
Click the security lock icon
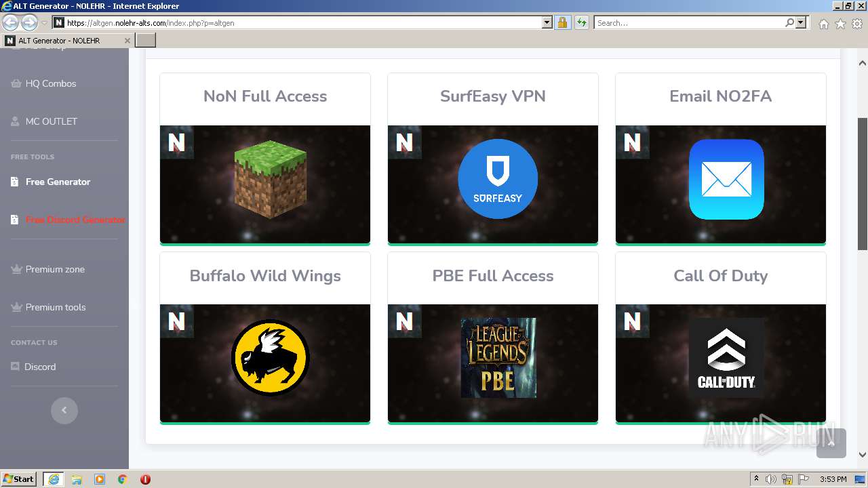562,22
